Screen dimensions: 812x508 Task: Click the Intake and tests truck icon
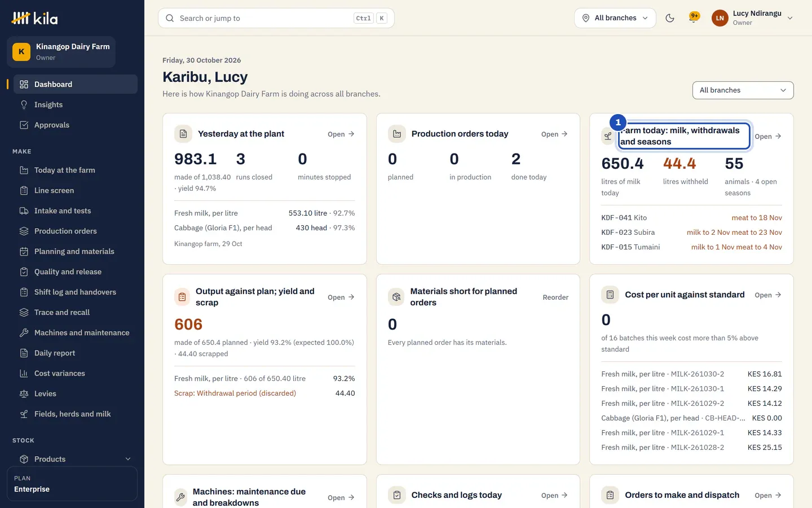pyautogui.click(x=24, y=211)
